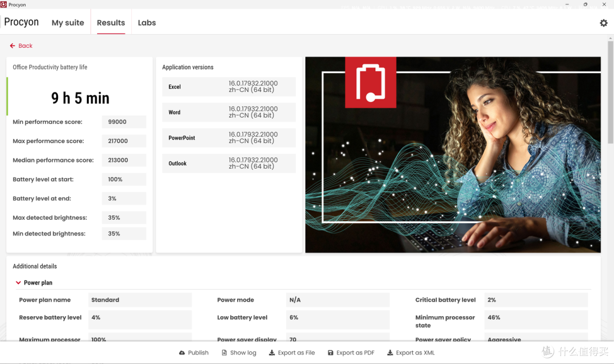Click the Min performance score value 99000
This screenshot has height=364, width=614.
point(124,122)
